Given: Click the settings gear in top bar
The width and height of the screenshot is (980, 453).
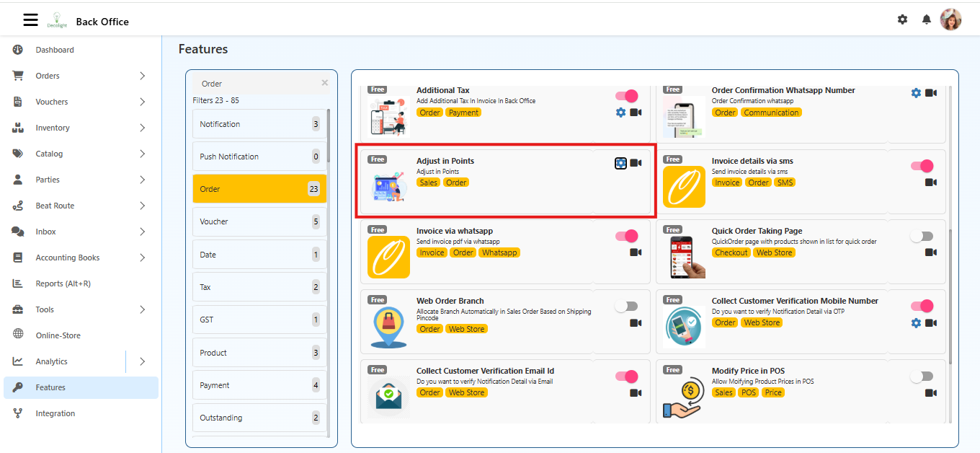Looking at the screenshot, I should pos(902,19).
